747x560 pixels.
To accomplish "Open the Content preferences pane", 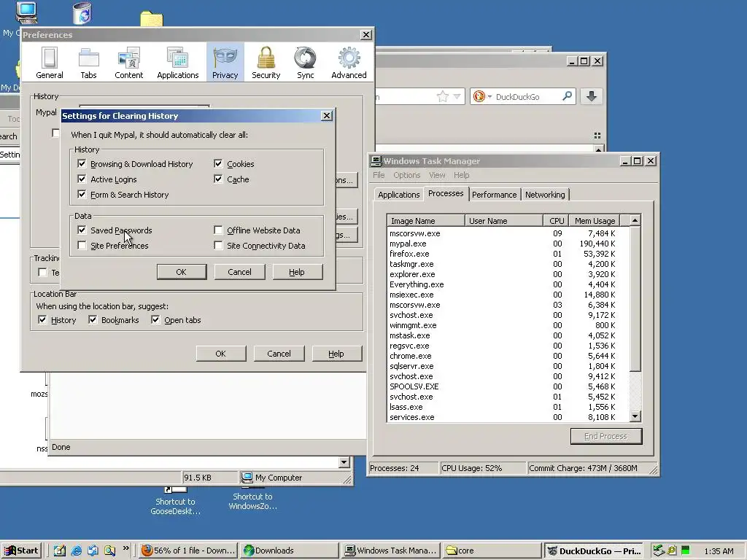I will pos(128,63).
